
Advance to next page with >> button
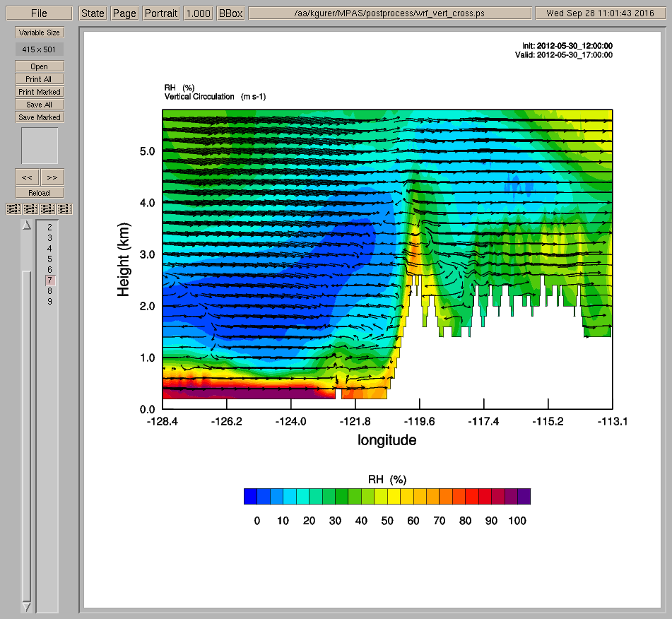tap(52, 177)
